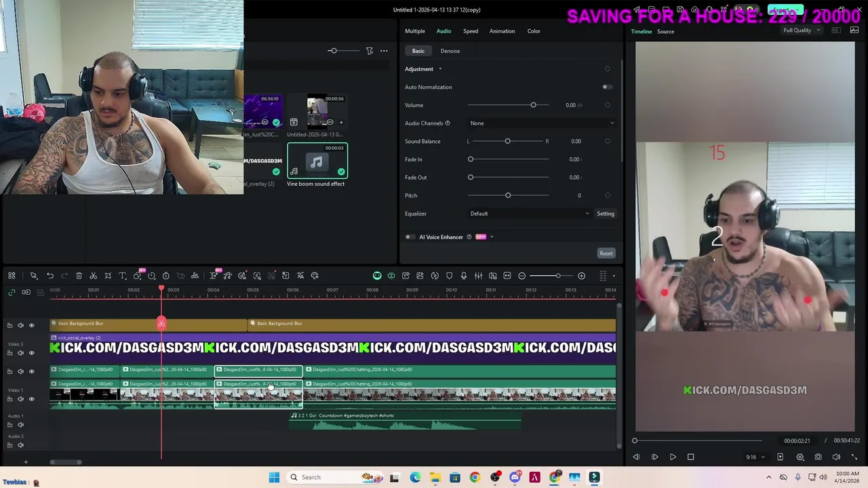Zoom out the timeline with minus icon
Screen dimensions: 868x488
521,276
